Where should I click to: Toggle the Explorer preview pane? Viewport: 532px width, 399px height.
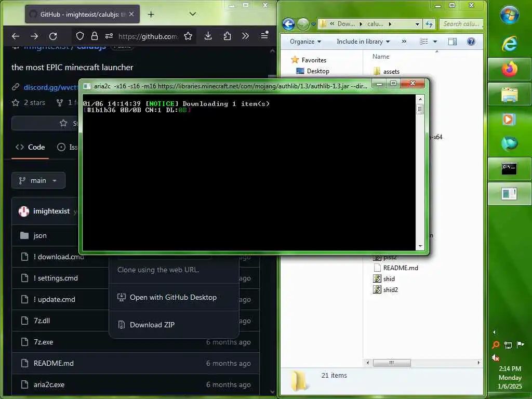pyautogui.click(x=453, y=42)
